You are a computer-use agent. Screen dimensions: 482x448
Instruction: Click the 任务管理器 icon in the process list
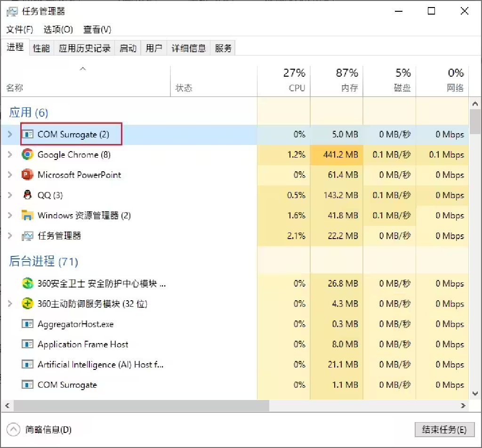click(28, 235)
